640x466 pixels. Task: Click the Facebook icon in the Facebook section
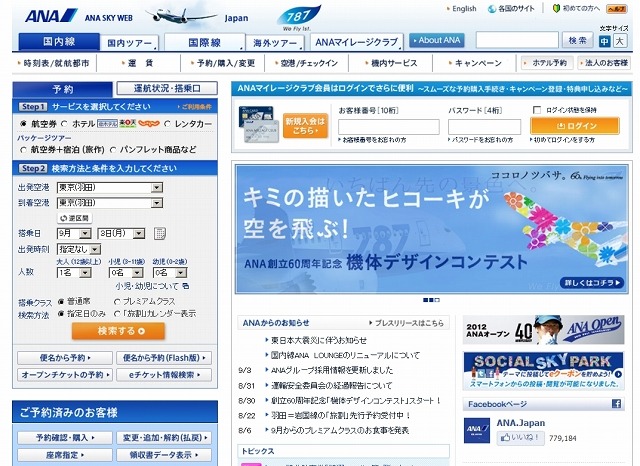pos(616,404)
